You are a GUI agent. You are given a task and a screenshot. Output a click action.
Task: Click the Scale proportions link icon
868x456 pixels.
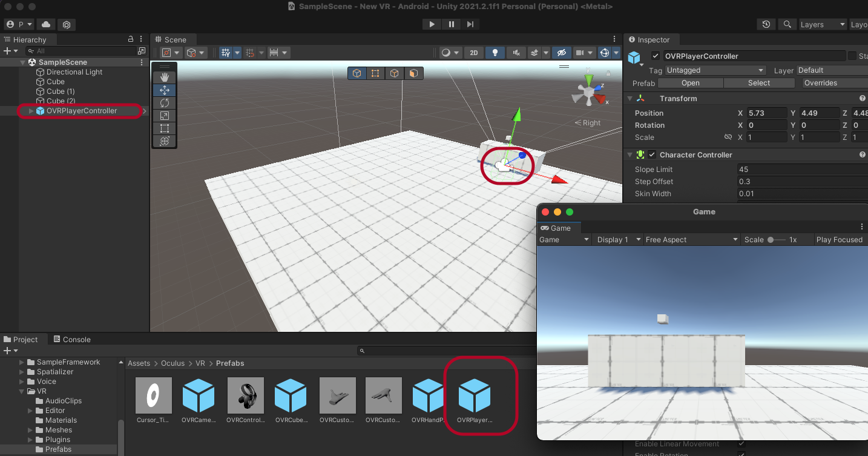coord(728,137)
